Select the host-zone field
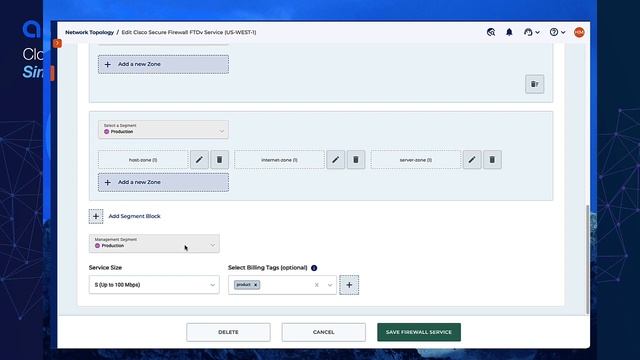640x360 pixels. (143, 160)
